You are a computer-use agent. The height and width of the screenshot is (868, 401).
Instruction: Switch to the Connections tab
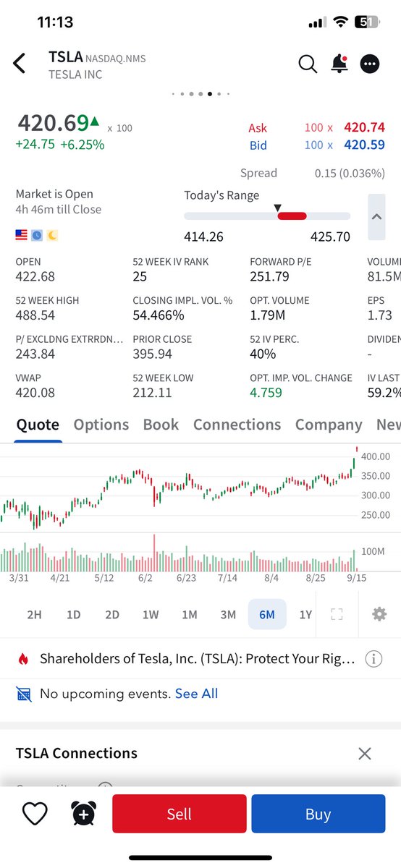[237, 425]
